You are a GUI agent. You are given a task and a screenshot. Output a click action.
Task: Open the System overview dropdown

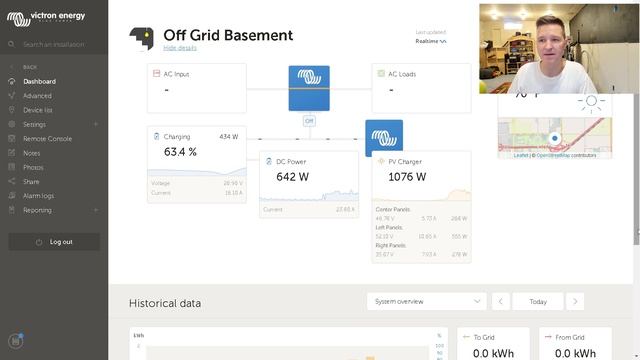(x=427, y=302)
